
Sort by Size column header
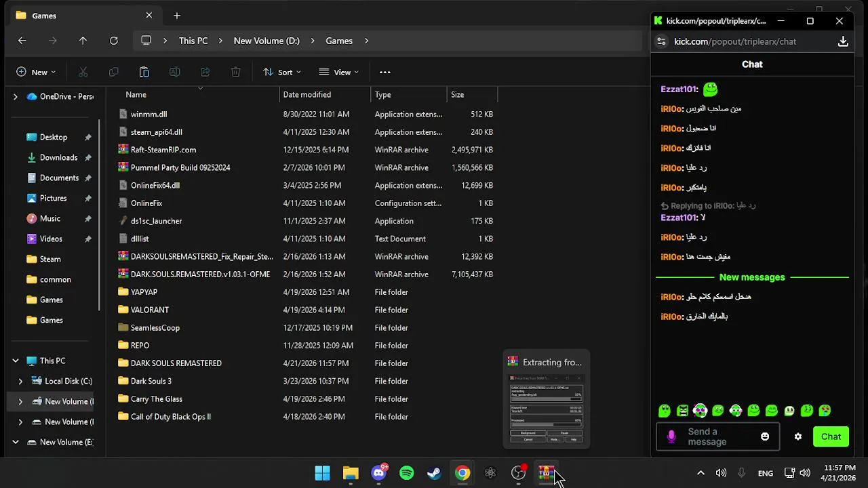tap(458, 95)
